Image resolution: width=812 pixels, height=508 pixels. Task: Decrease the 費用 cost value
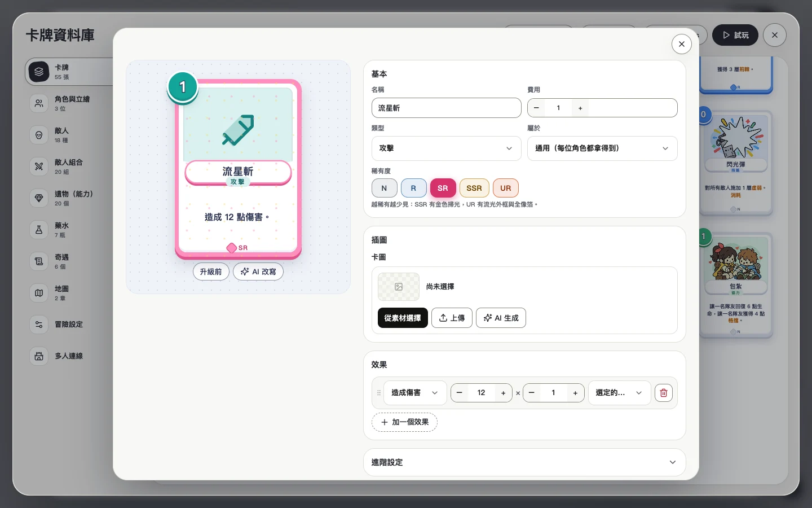pyautogui.click(x=536, y=108)
